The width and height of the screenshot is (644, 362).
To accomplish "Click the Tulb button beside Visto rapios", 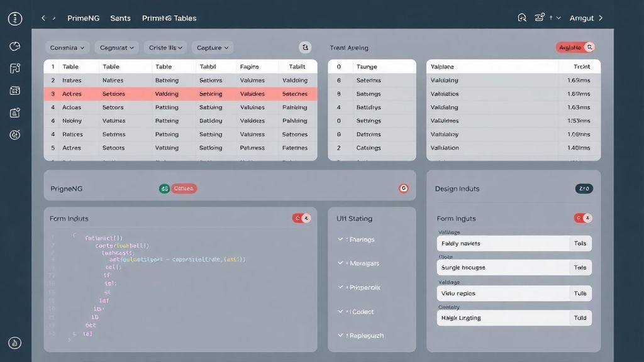I will 582,293.
